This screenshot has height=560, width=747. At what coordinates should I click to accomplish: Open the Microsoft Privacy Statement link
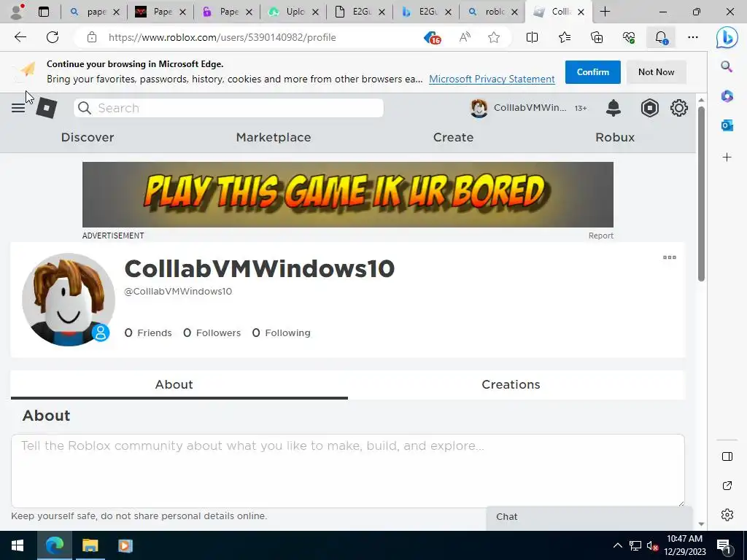click(x=492, y=79)
